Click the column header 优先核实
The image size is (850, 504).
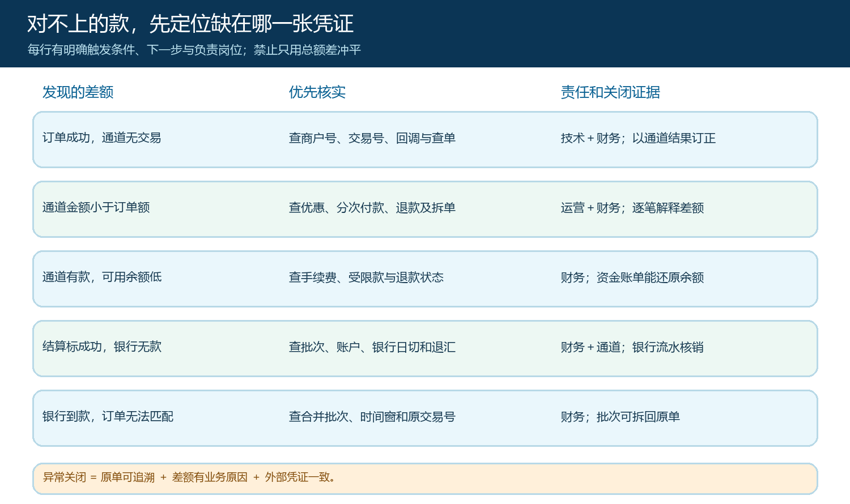[x=317, y=92]
